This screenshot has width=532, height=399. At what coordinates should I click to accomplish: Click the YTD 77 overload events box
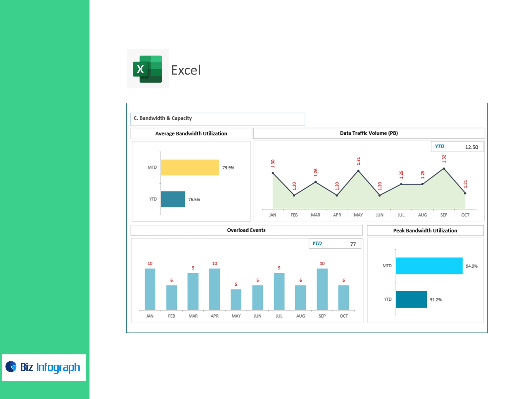tap(335, 244)
